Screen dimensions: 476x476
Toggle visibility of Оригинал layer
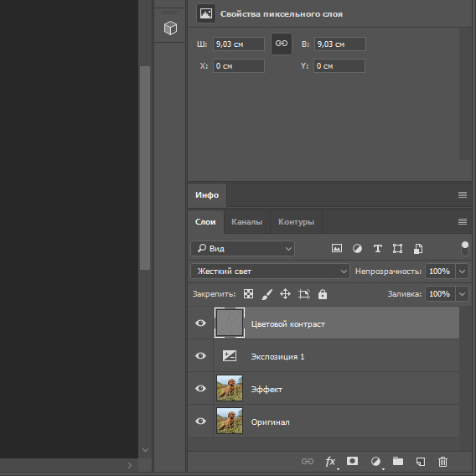[x=200, y=421]
